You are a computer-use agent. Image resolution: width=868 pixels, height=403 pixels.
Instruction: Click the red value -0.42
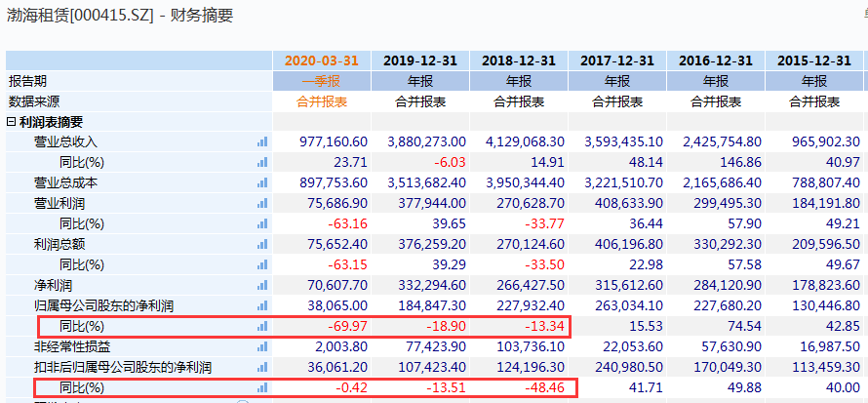click(351, 387)
